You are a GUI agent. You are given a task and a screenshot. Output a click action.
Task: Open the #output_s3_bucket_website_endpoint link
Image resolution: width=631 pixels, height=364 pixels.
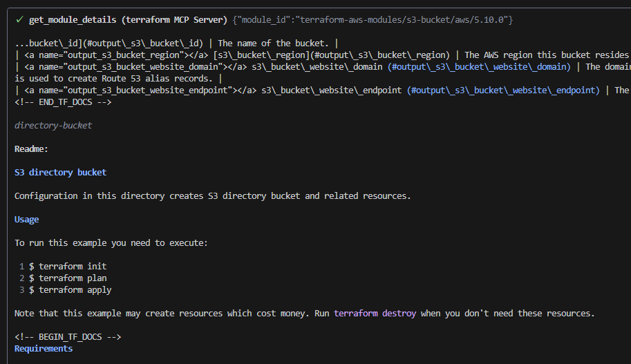click(x=503, y=90)
